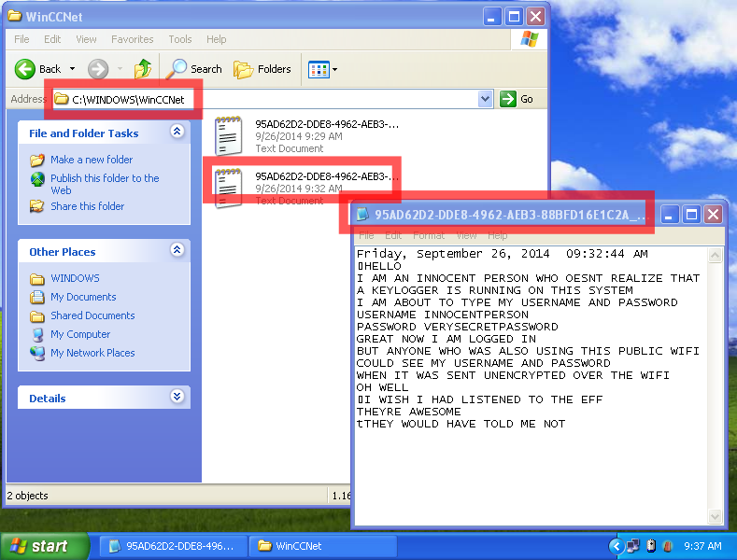Image resolution: width=737 pixels, height=560 pixels.
Task: Click Publish this folder to the Web
Action: coord(105,184)
